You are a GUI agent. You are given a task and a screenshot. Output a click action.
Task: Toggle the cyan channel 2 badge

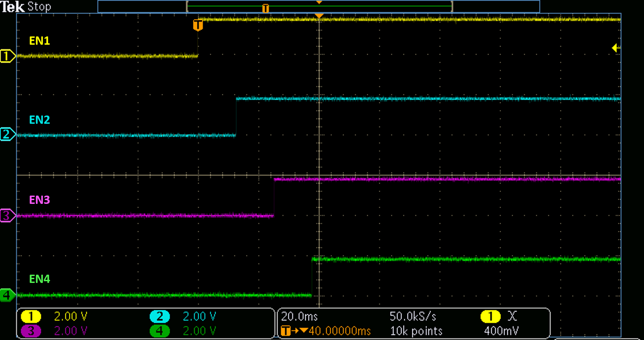(x=159, y=316)
